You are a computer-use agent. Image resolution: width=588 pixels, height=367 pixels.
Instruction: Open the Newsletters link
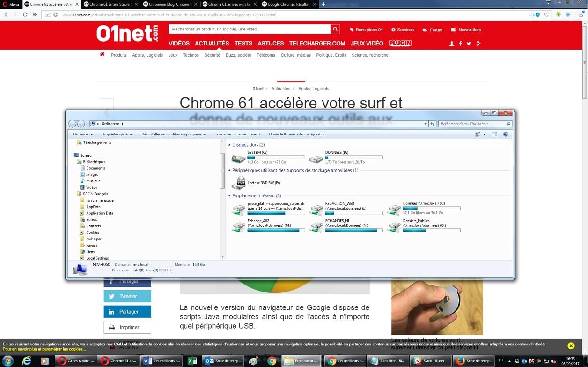[466, 30]
